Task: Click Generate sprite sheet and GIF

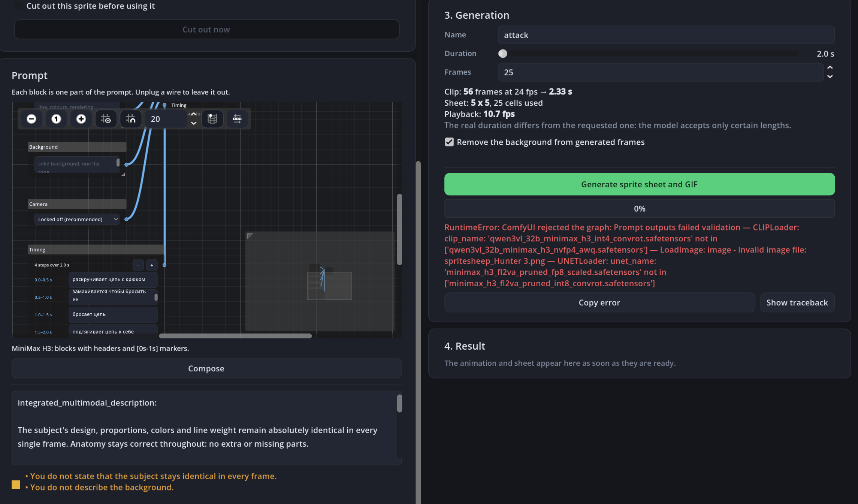Action: (x=639, y=184)
